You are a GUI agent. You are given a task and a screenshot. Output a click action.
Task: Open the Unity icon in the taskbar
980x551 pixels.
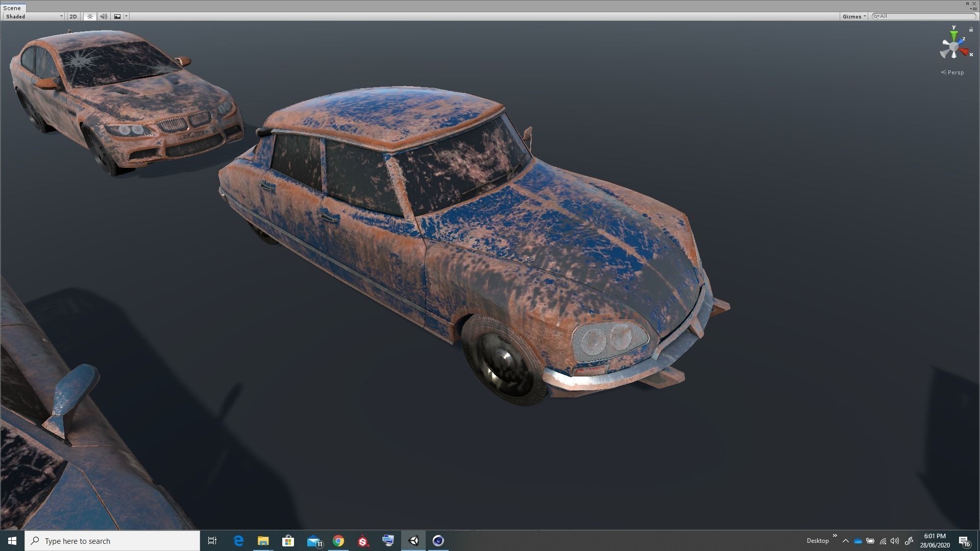click(413, 541)
